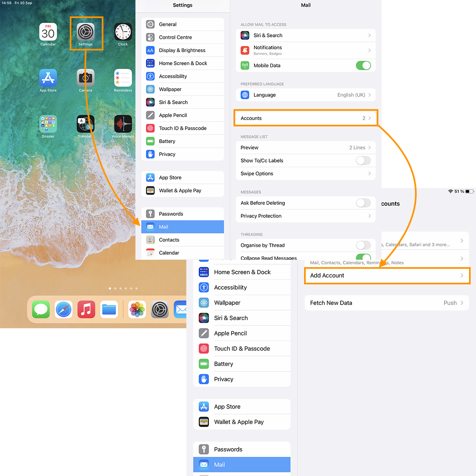Open Music from the dock

[86, 309]
